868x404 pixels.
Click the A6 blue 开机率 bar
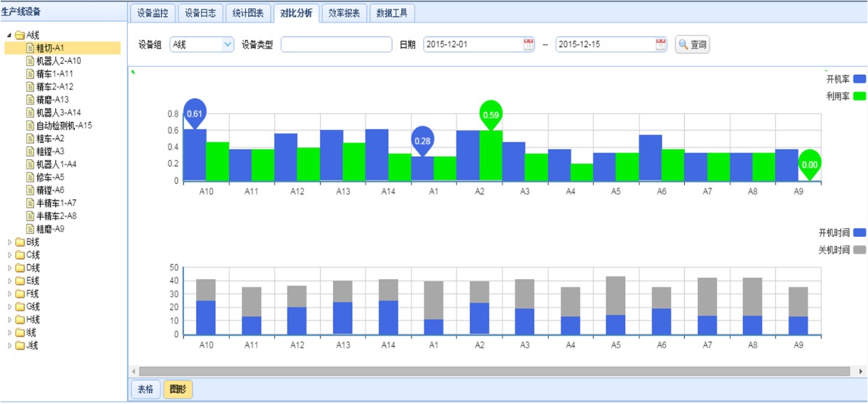[651, 158]
